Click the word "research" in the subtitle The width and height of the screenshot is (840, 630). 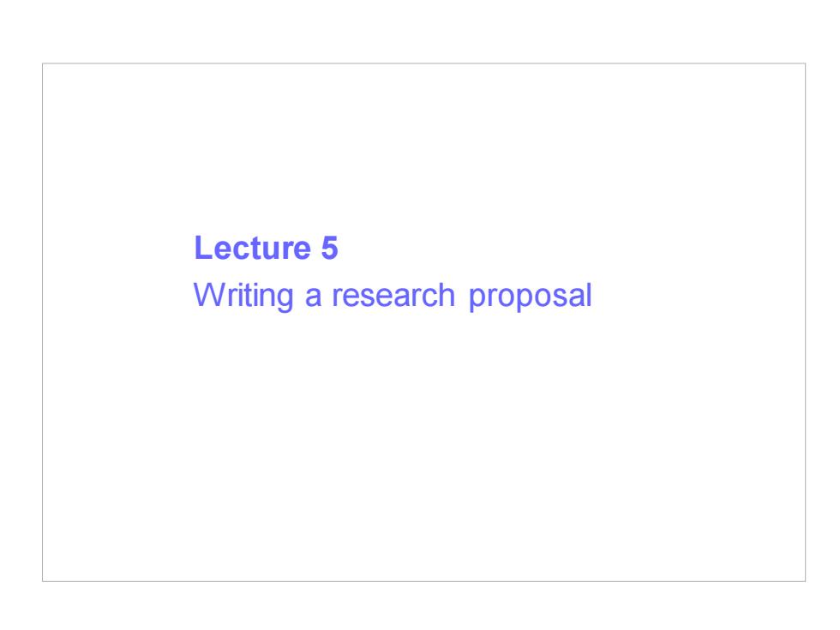click(393, 295)
